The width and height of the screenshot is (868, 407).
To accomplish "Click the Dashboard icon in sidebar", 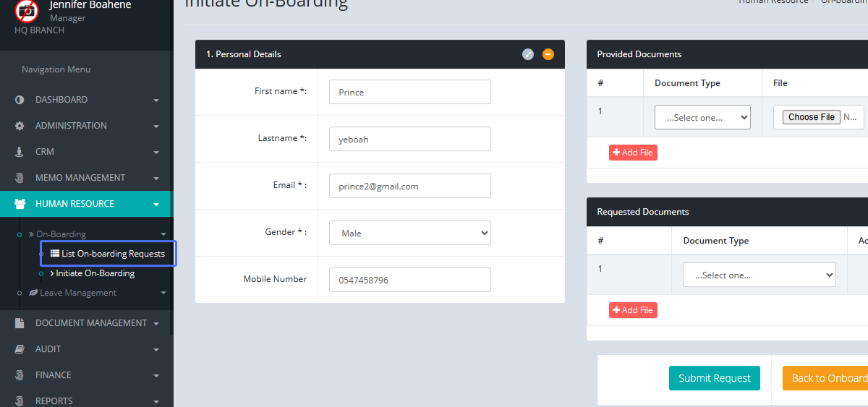I will [20, 100].
